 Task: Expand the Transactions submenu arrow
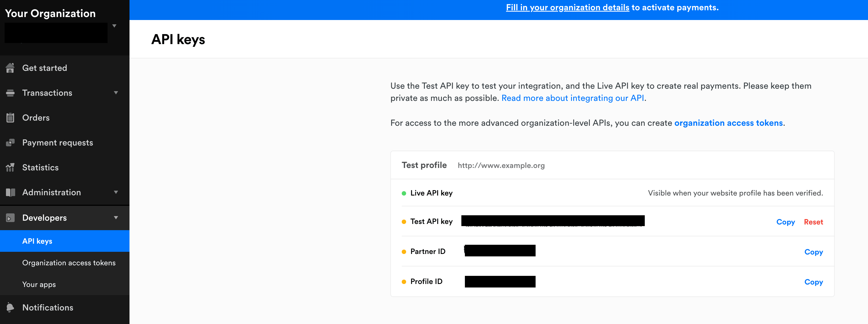click(116, 93)
